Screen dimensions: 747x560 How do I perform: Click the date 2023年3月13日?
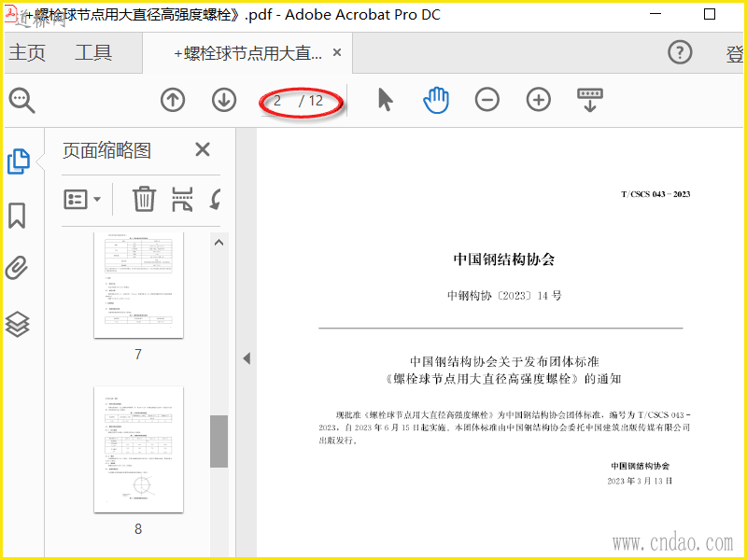[640, 481]
